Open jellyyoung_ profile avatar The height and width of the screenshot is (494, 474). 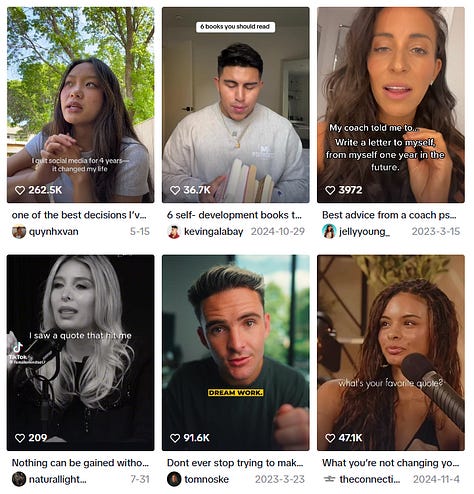pyautogui.click(x=329, y=231)
